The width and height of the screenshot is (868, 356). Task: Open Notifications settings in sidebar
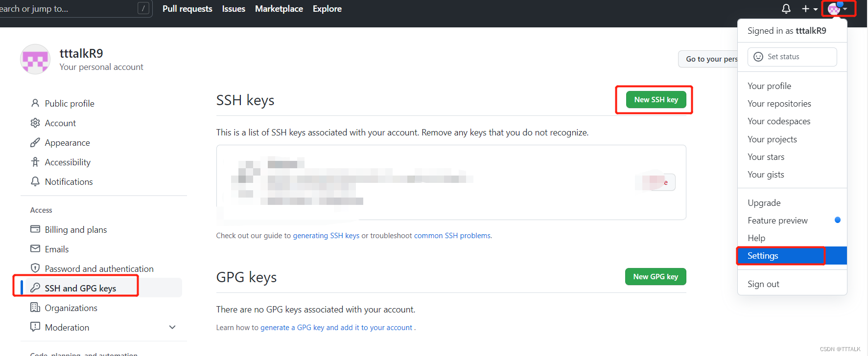tap(69, 181)
